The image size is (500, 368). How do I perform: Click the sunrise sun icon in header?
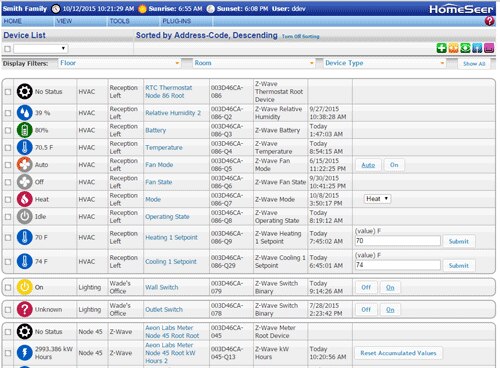[142, 9]
